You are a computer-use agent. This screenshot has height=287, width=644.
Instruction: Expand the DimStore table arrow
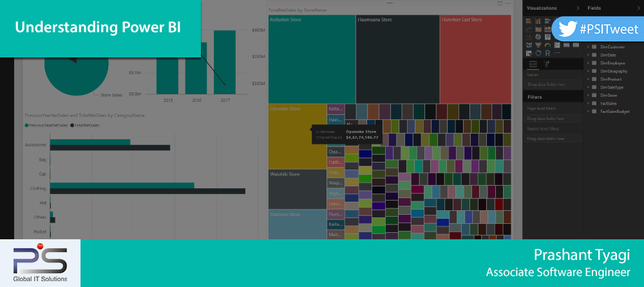tap(589, 95)
